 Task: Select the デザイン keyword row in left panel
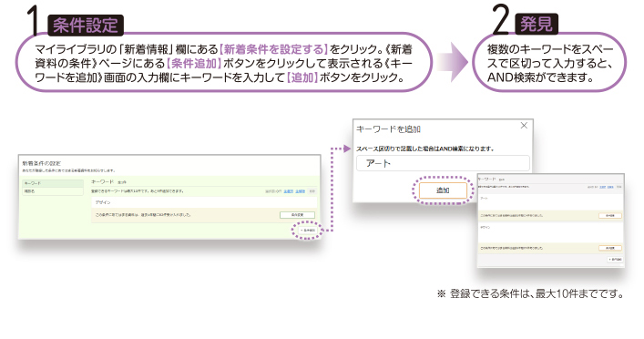pos(204,202)
